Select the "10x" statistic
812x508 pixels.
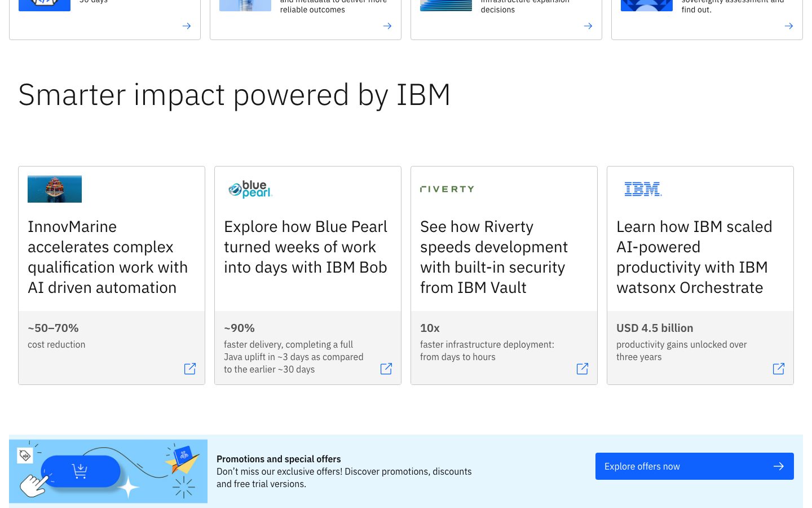[430, 328]
